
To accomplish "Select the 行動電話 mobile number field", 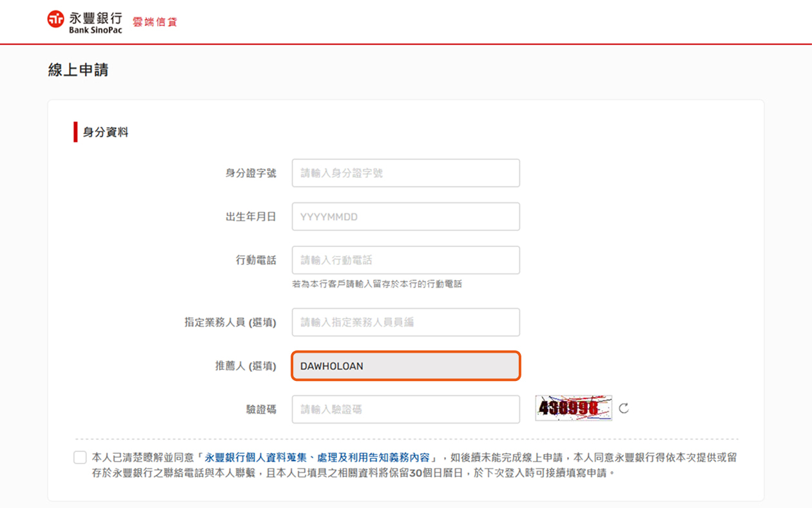I will pos(405,260).
